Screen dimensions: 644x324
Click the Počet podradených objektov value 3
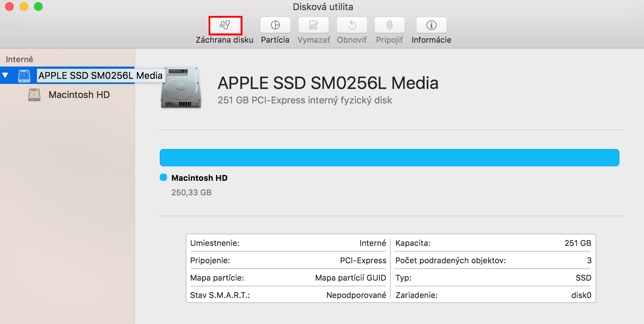pyautogui.click(x=589, y=260)
